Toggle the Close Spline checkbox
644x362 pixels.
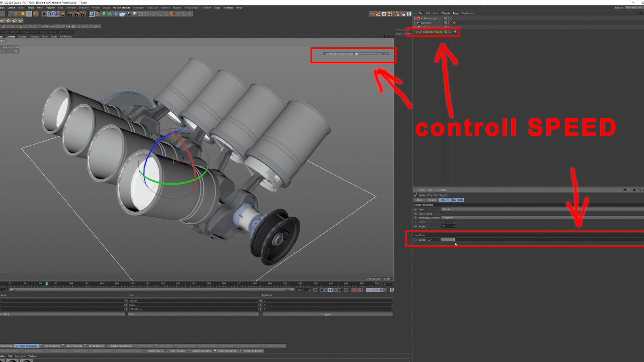click(x=443, y=214)
